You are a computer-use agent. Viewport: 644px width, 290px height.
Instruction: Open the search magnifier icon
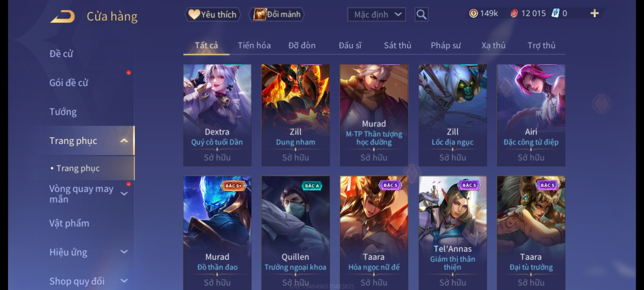click(x=421, y=15)
